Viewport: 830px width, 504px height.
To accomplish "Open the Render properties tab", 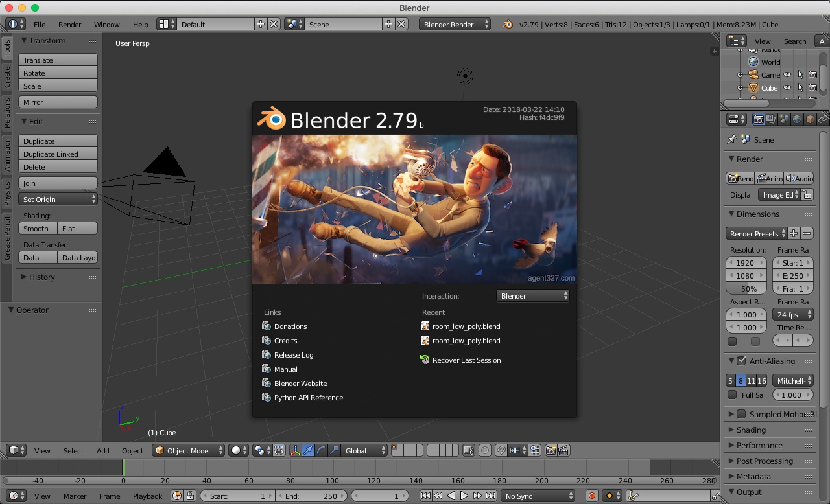I will click(758, 119).
